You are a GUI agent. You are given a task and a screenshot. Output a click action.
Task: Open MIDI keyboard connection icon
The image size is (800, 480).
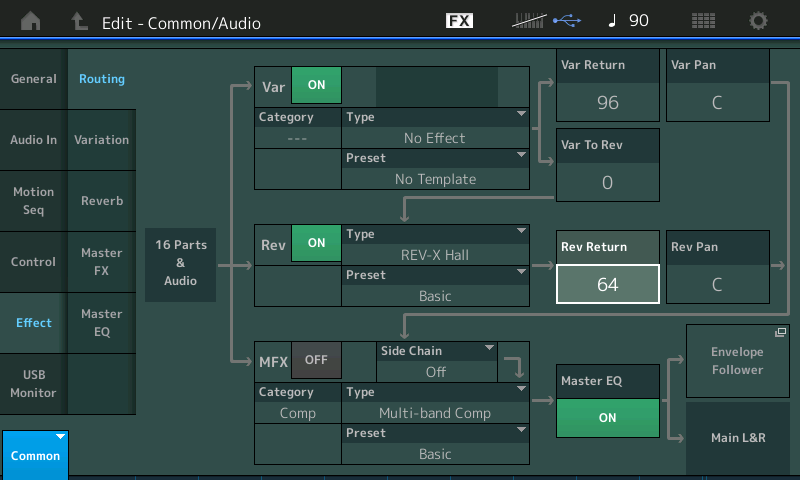click(x=529, y=21)
